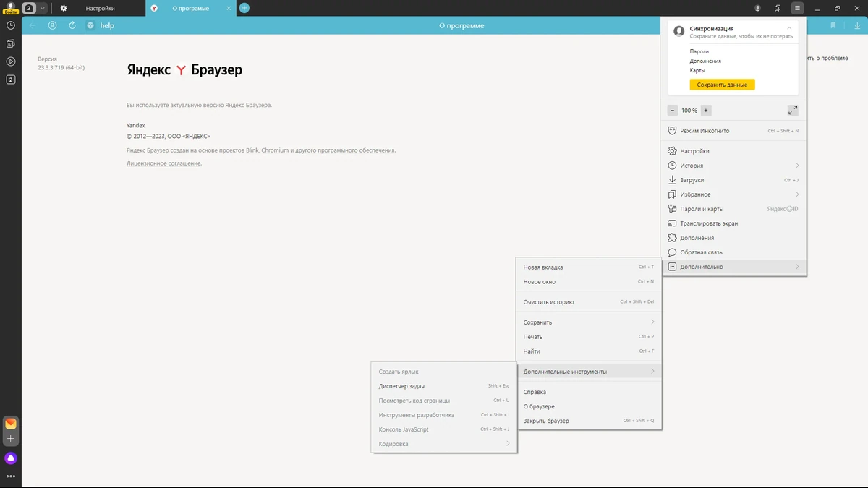
Task: Open the bookmarks collections icon in title bar
Action: click(778, 8)
